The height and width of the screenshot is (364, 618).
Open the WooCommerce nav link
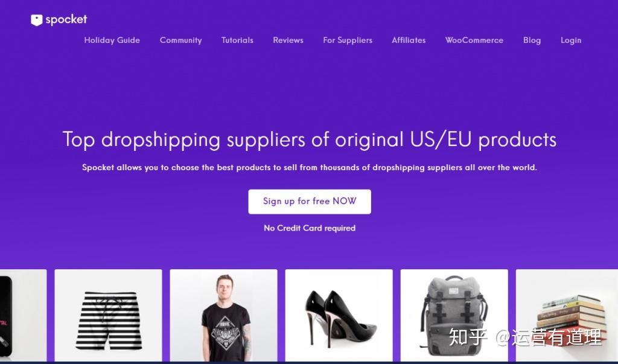pos(474,40)
